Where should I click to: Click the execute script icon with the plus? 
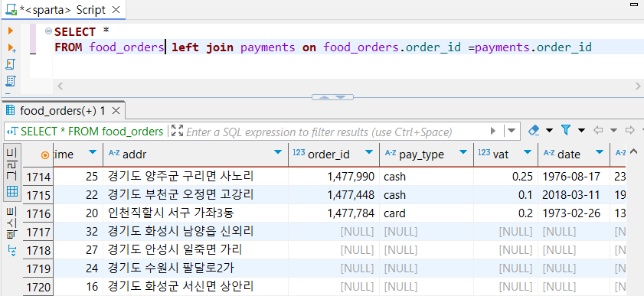coord(11,48)
